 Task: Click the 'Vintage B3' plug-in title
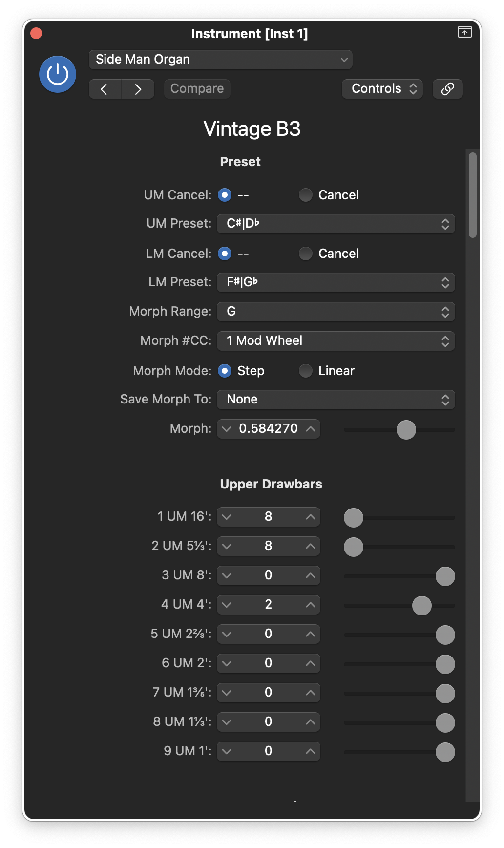[x=252, y=129]
